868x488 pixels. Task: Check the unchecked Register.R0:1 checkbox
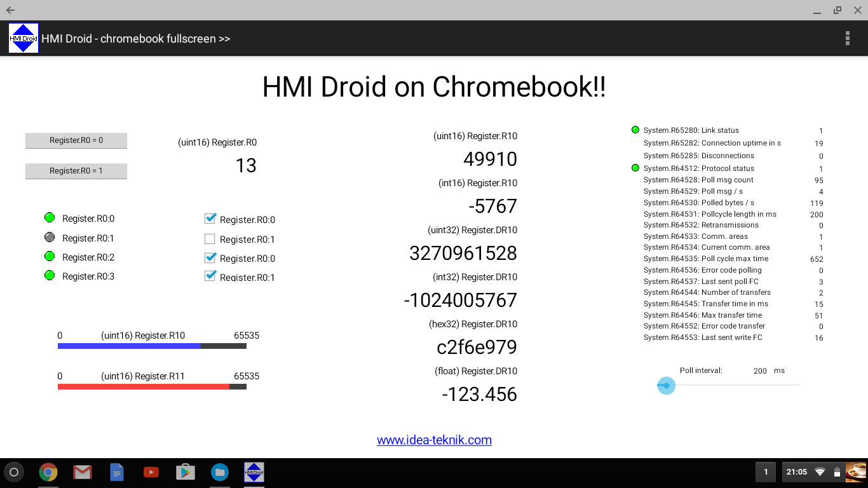pyautogui.click(x=210, y=239)
